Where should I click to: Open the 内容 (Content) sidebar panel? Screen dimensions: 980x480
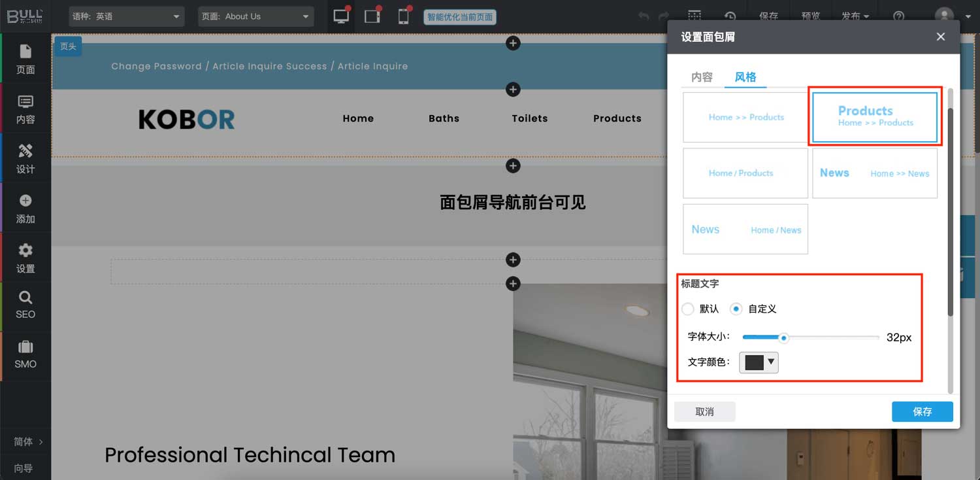[25, 109]
